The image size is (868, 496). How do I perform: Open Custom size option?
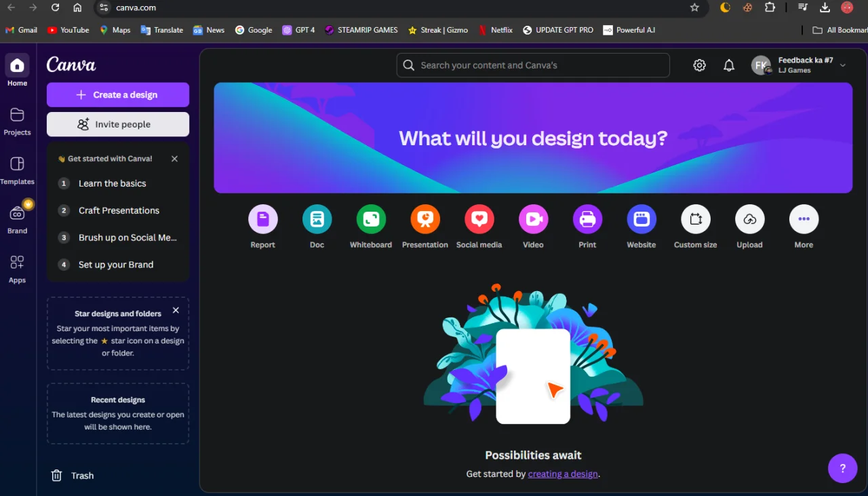(x=696, y=219)
